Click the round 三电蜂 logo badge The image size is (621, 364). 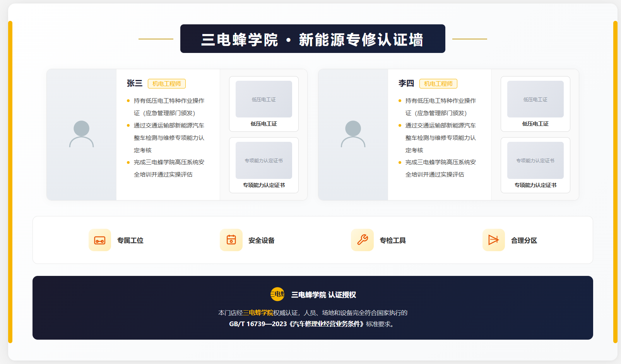coord(277,294)
